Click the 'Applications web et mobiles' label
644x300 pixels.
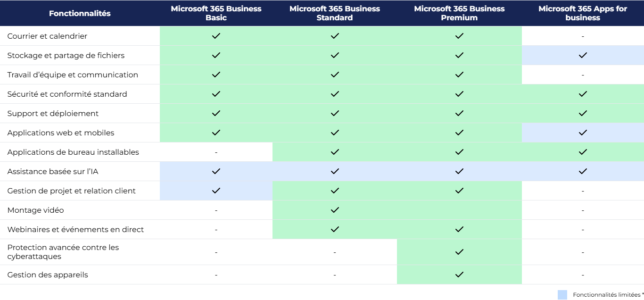61,133
